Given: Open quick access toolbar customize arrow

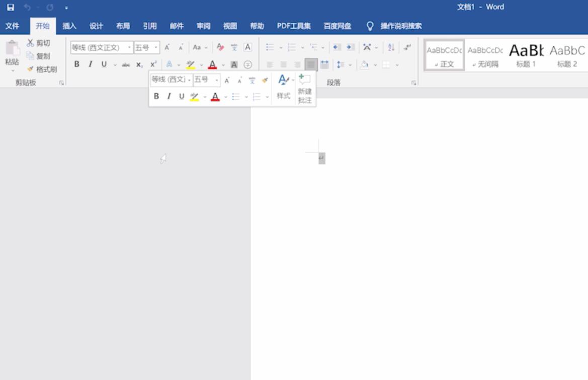Looking at the screenshot, I should (66, 8).
